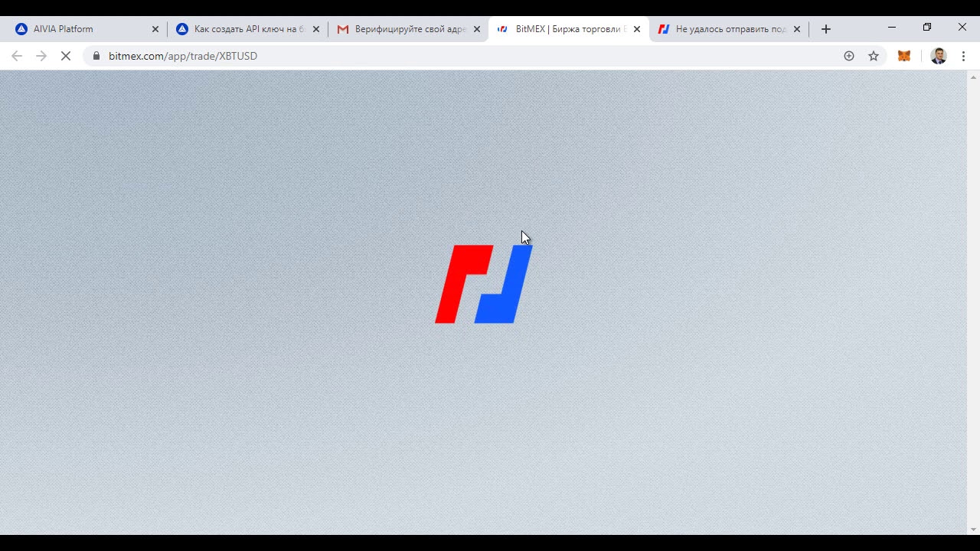View site security lock info

96,56
